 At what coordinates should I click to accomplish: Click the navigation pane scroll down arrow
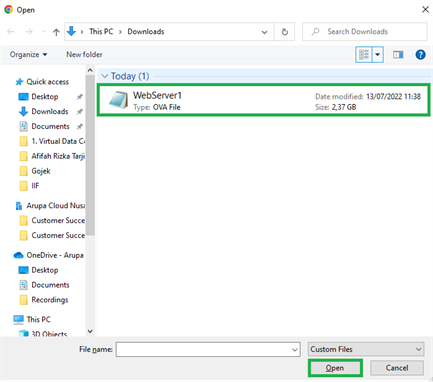(90, 331)
